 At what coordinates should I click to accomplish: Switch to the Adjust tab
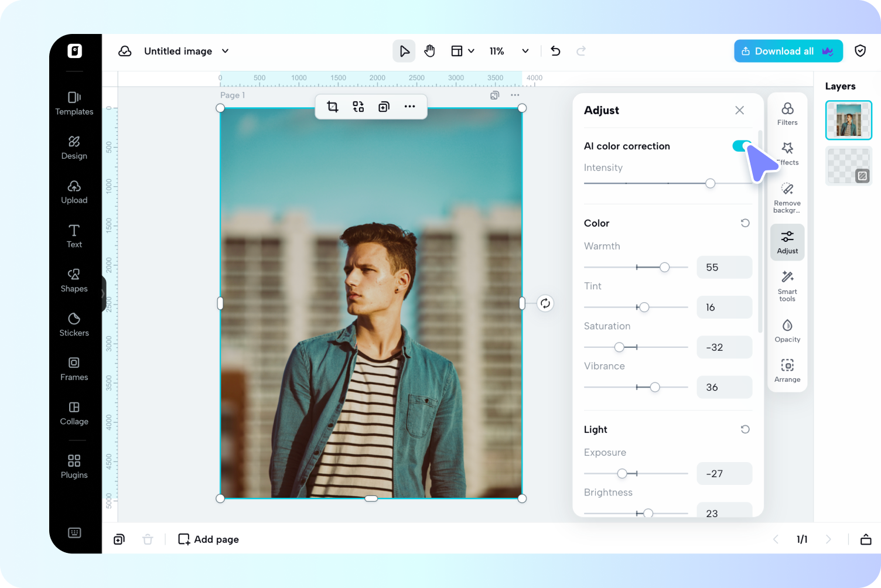tap(787, 241)
